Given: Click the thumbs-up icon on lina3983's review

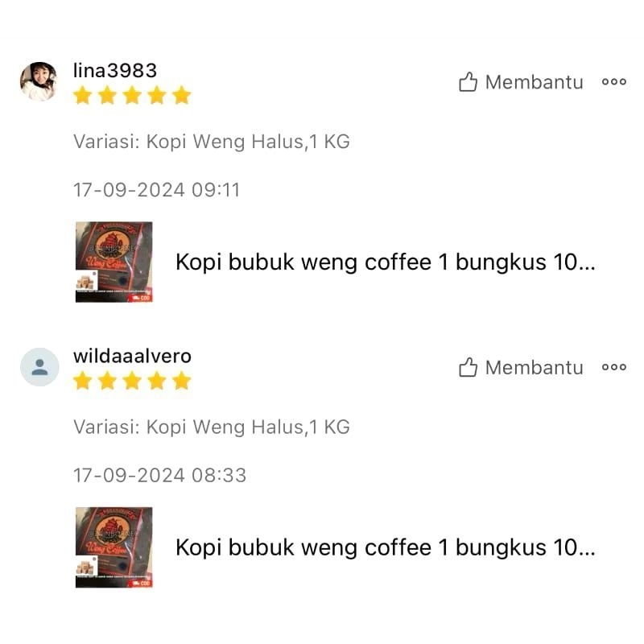Looking at the screenshot, I should (x=468, y=82).
